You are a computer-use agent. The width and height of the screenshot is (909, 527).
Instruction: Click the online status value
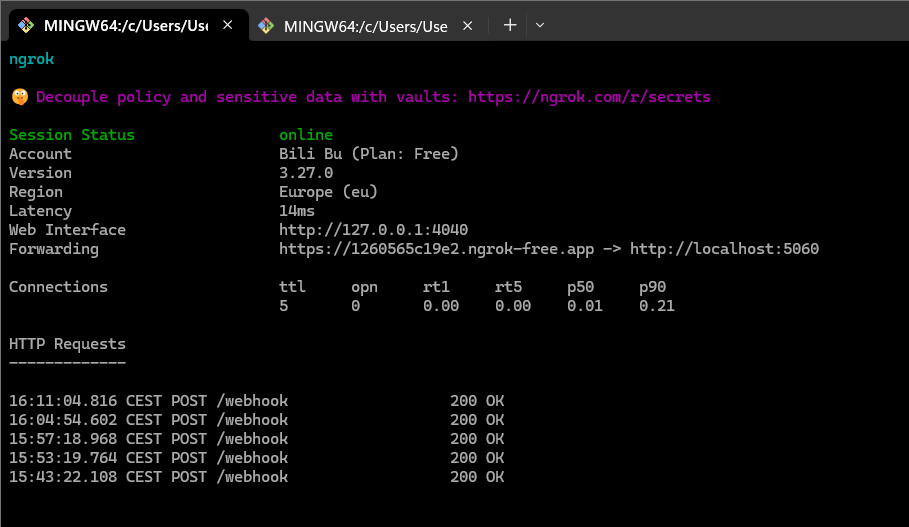pos(306,135)
